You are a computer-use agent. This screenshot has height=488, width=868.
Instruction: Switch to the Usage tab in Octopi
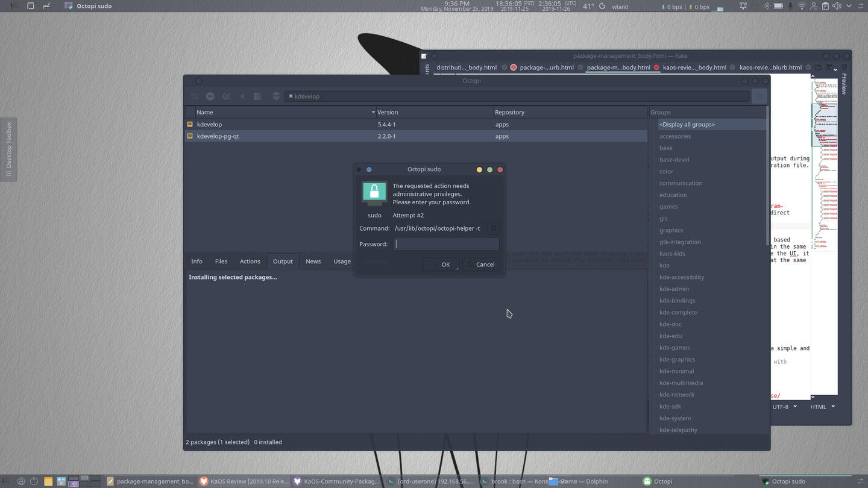(x=342, y=261)
